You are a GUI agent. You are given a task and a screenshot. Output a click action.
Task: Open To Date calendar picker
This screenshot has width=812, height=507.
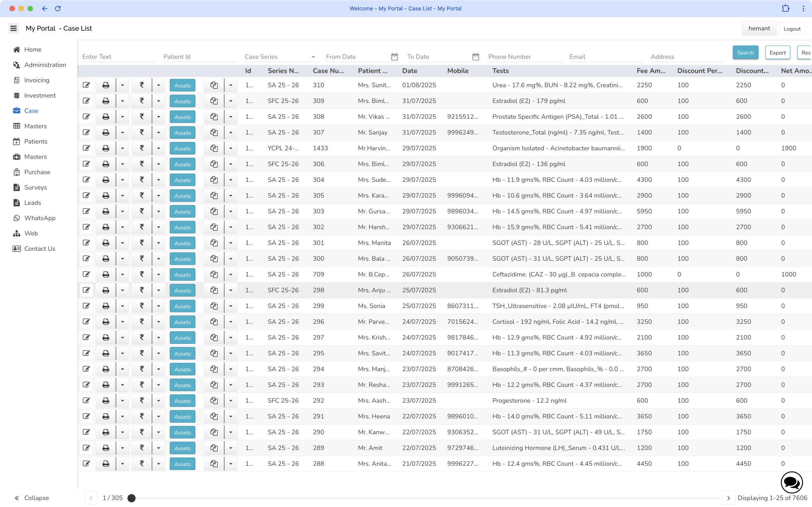tap(475, 57)
